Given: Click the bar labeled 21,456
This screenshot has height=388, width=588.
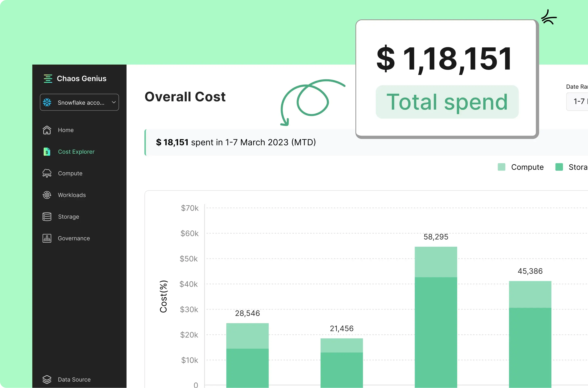Looking at the screenshot, I should [342, 363].
